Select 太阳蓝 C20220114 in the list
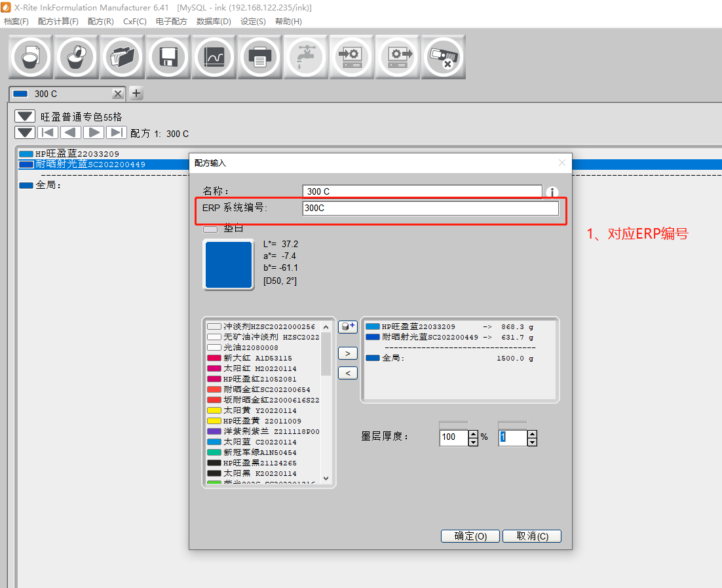This screenshot has height=588, width=722. (263, 442)
